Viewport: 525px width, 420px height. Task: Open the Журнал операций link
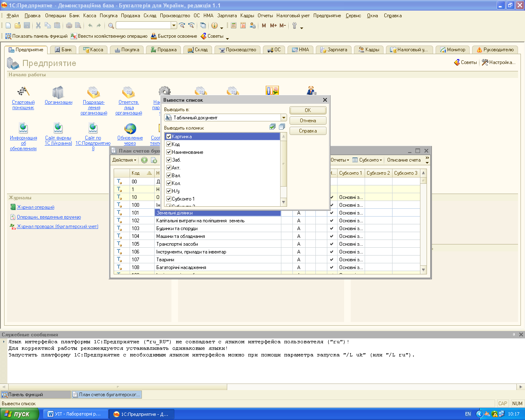[36, 208]
